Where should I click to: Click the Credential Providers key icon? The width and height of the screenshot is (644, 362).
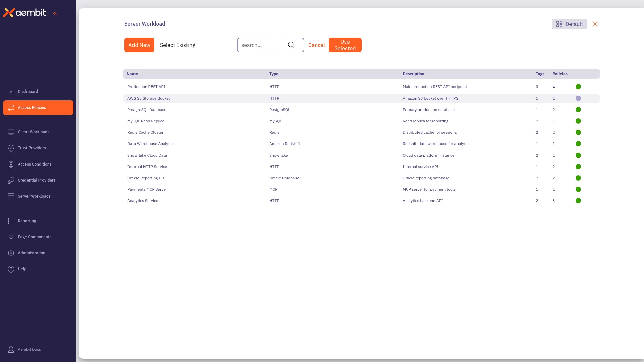pos(11,180)
